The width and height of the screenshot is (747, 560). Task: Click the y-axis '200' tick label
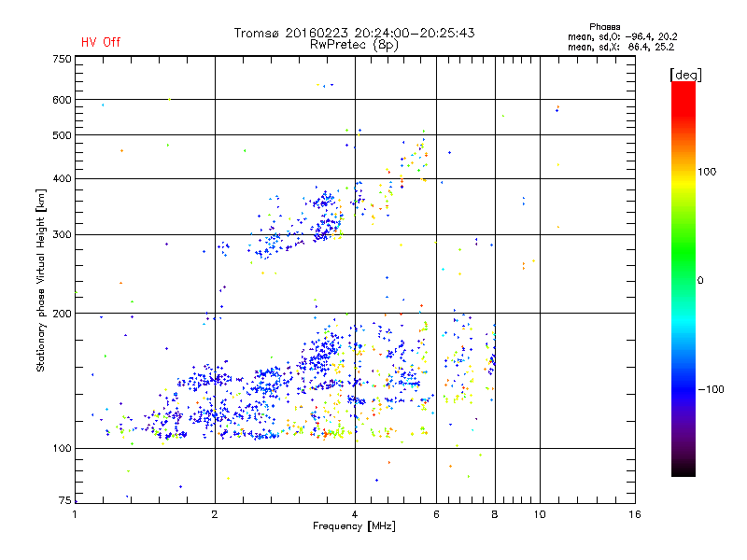62,314
